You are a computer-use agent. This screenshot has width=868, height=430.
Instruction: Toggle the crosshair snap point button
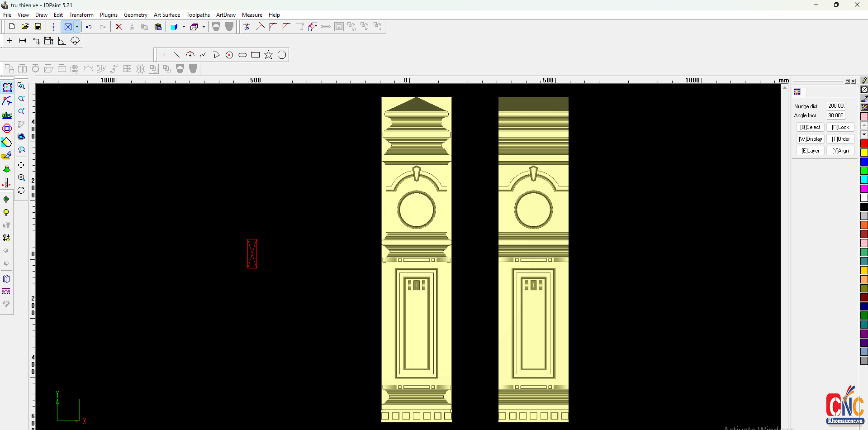[53, 27]
